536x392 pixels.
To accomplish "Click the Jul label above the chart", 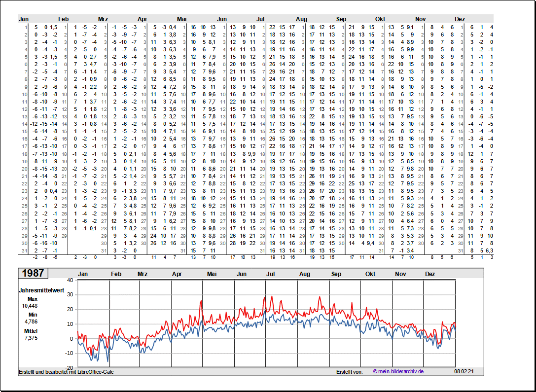I will click(270, 274).
